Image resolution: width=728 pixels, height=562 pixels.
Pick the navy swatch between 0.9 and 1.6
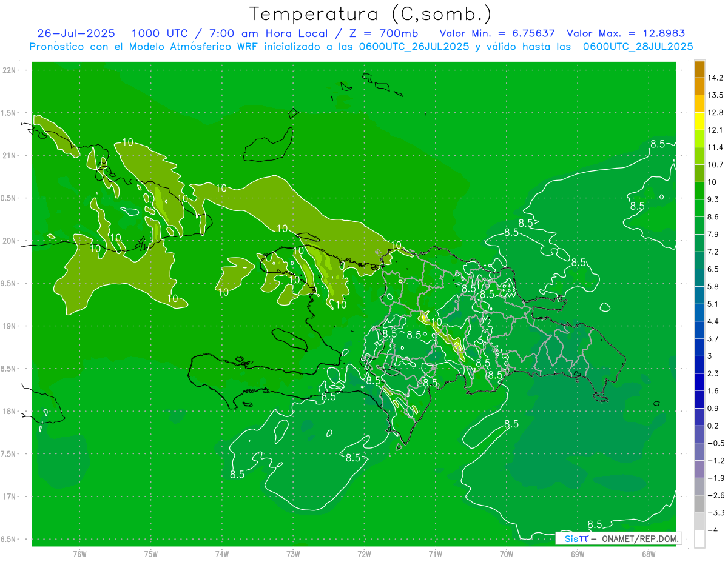click(x=699, y=400)
